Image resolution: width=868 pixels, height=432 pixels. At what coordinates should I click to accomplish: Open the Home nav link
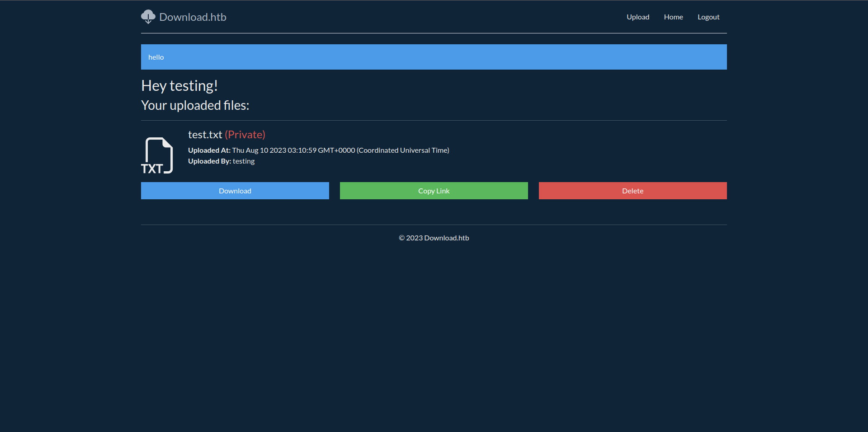coord(673,17)
